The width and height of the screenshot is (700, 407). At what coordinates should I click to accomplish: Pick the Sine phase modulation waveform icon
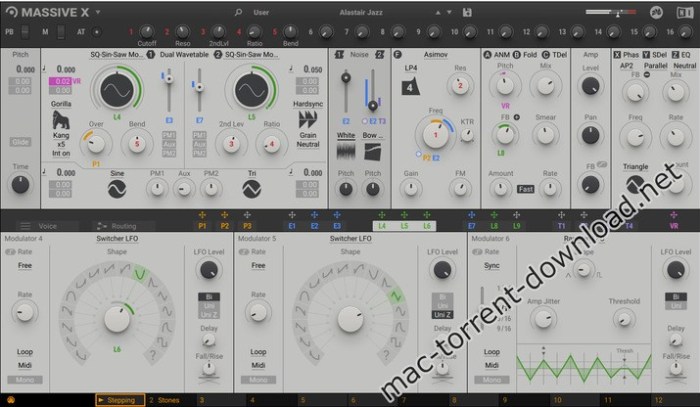[x=117, y=189]
